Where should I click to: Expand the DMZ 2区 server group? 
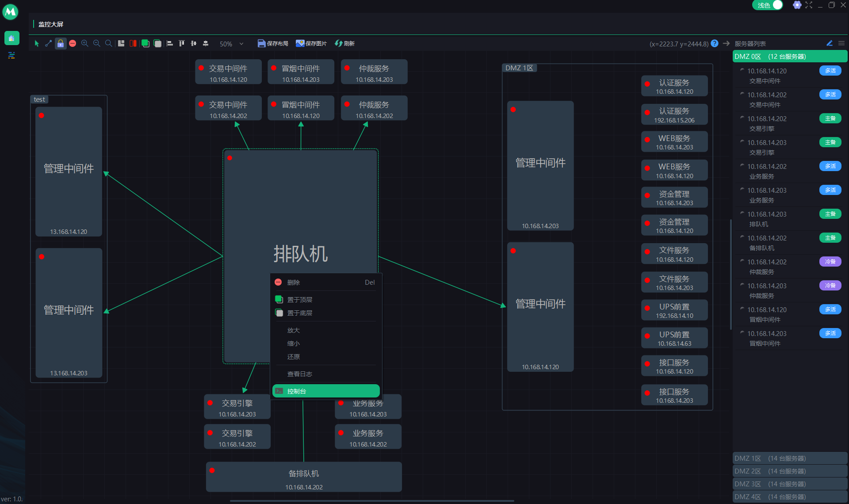pos(790,471)
